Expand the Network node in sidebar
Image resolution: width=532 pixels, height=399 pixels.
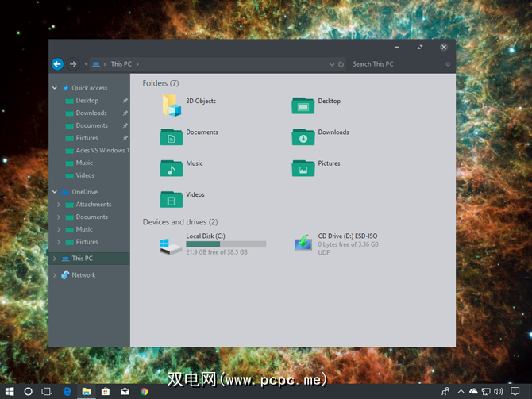pyautogui.click(x=55, y=275)
